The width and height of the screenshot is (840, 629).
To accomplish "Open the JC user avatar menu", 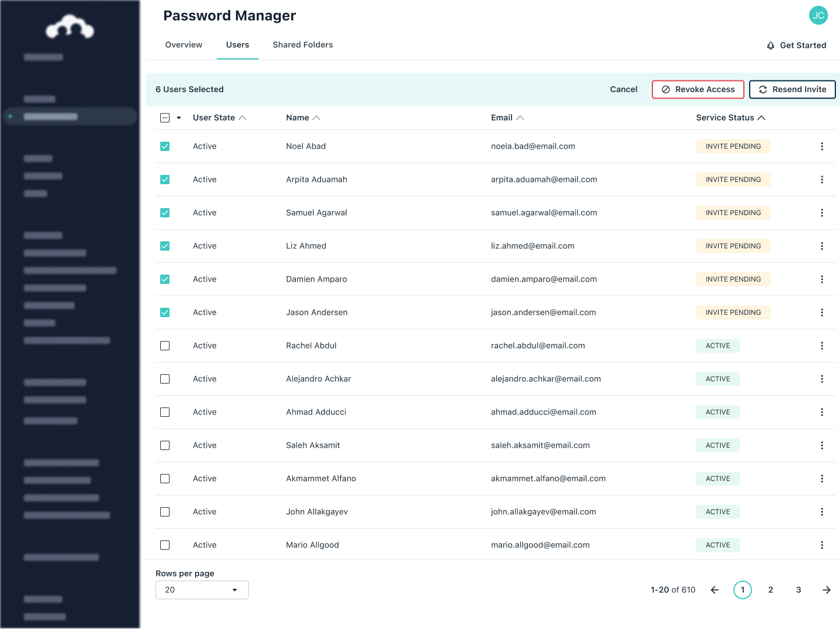I will (818, 16).
